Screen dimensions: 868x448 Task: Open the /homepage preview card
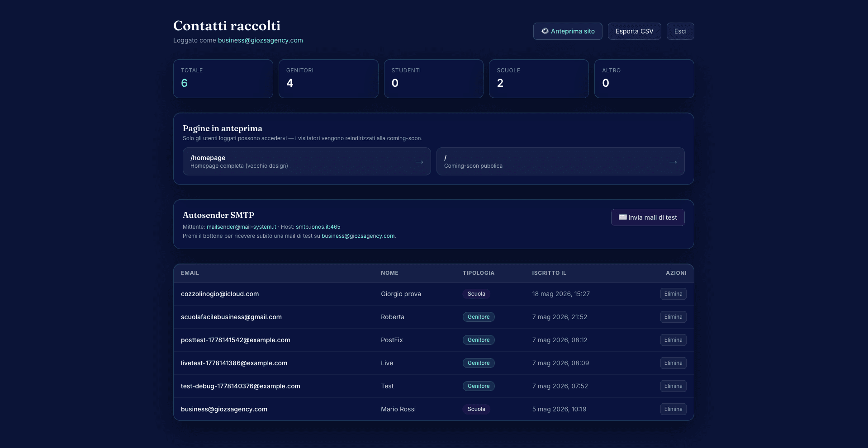coord(307,161)
